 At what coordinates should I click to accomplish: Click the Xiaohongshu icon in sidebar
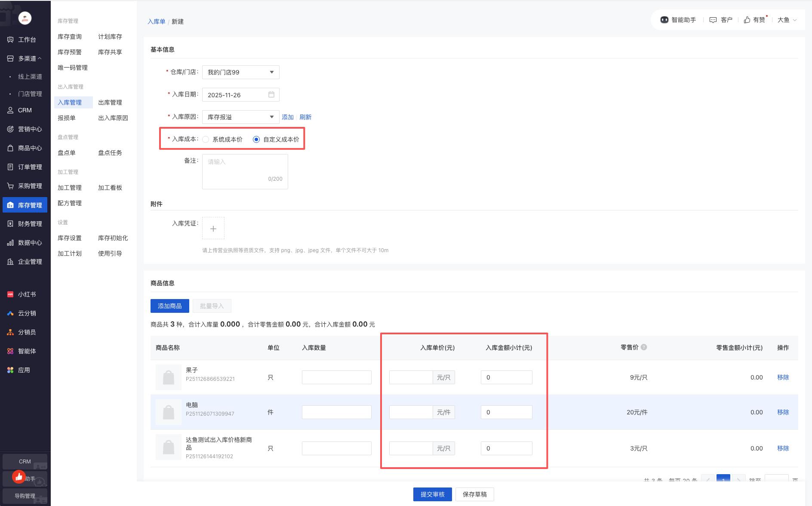10,294
